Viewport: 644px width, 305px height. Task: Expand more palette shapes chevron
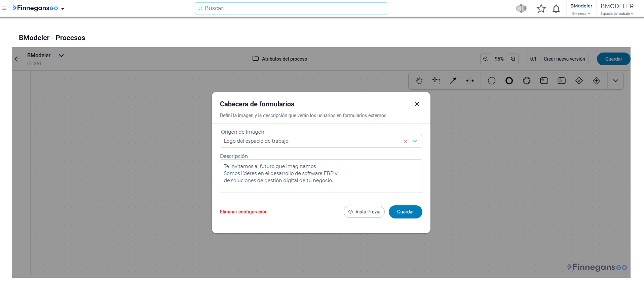click(615, 81)
